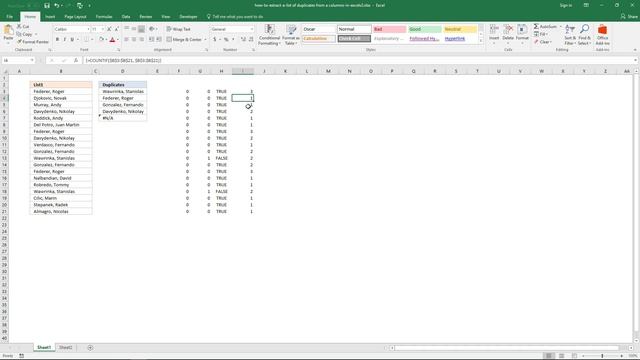
Task: Click the Share button
Action: point(629,17)
